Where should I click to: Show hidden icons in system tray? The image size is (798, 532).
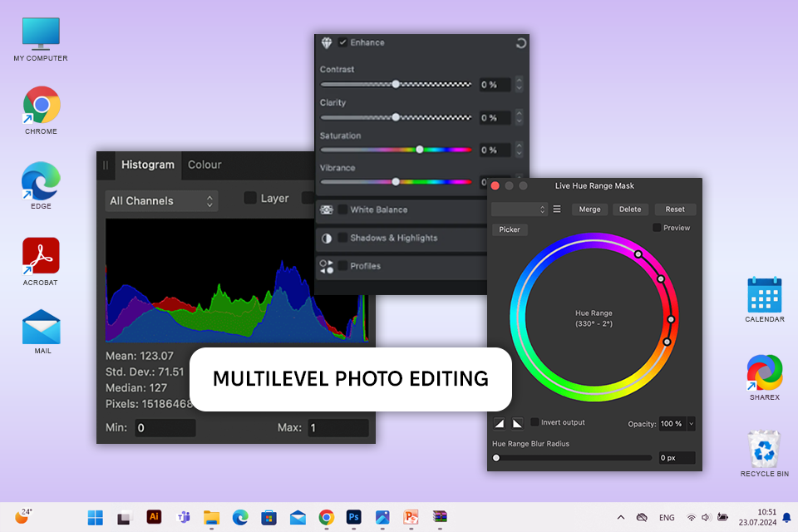[620, 518]
